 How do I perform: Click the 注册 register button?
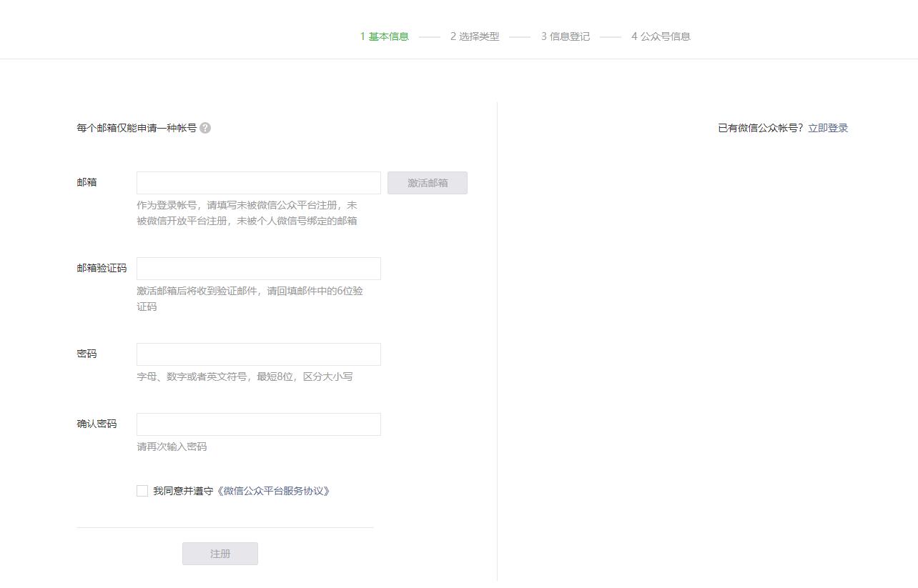220,554
